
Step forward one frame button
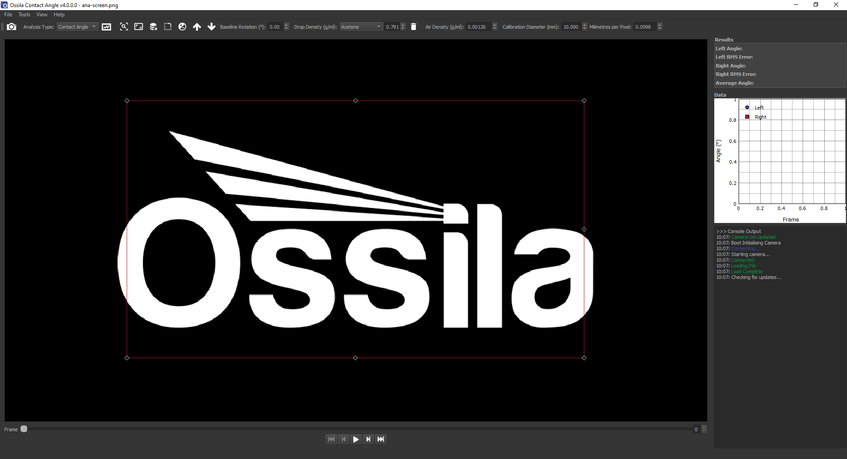(x=368, y=439)
